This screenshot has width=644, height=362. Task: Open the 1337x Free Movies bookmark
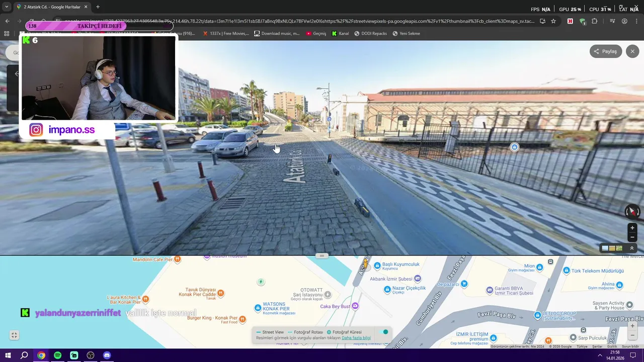click(225, 34)
